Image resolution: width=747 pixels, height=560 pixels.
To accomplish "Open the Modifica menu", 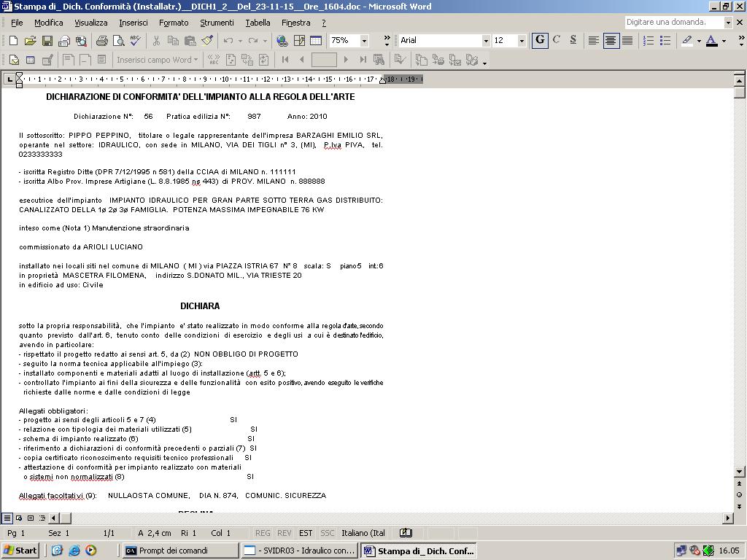I will coord(49,23).
